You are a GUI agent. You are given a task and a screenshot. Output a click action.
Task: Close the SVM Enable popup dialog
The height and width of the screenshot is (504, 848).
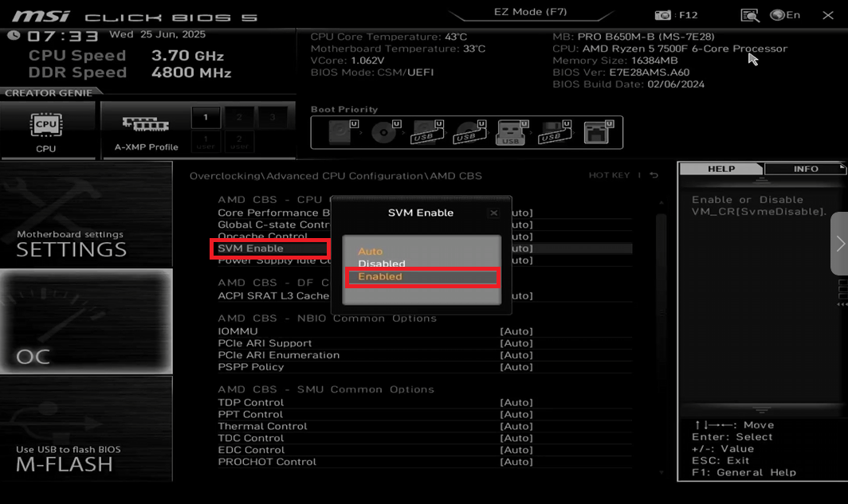(493, 213)
